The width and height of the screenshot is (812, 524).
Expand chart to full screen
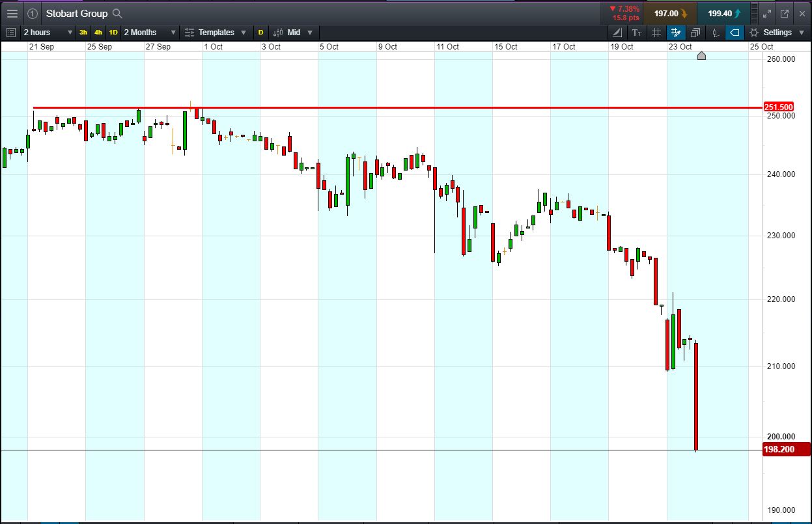pyautogui.click(x=767, y=13)
